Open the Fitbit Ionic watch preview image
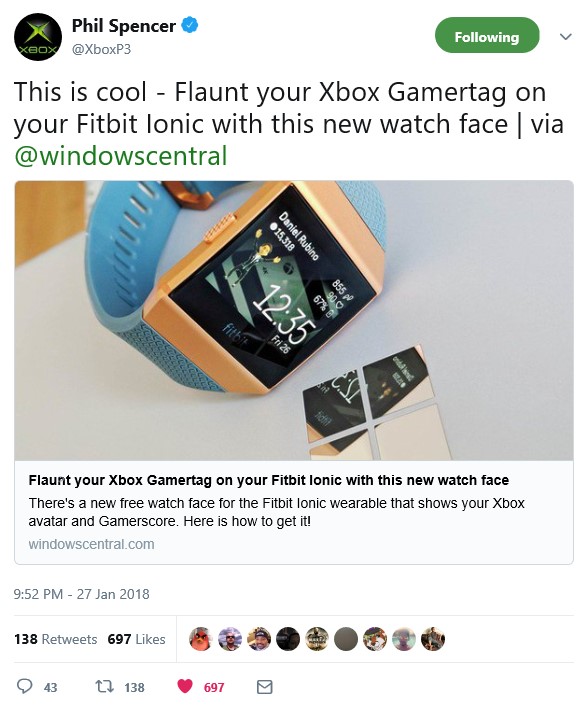This screenshot has height=707, width=587. [x=294, y=320]
